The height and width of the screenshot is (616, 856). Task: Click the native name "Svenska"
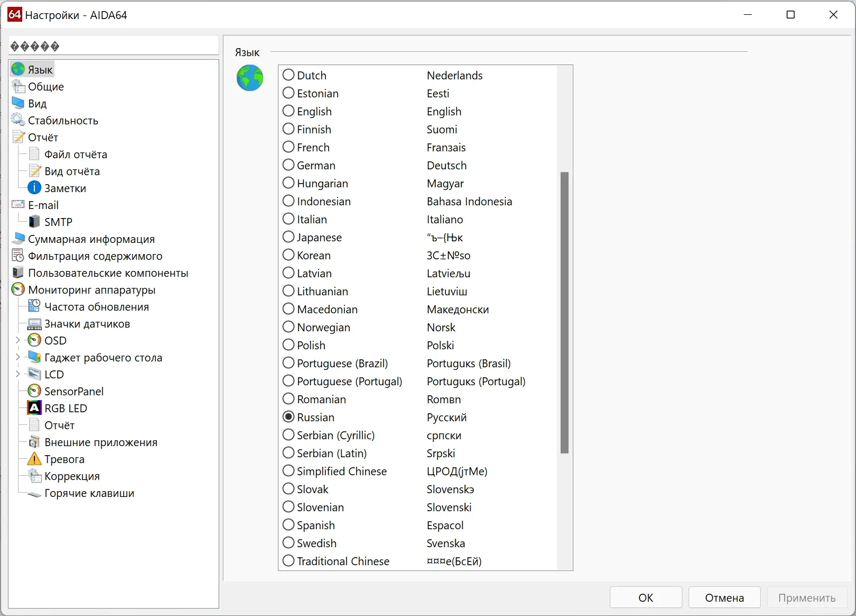[446, 543]
